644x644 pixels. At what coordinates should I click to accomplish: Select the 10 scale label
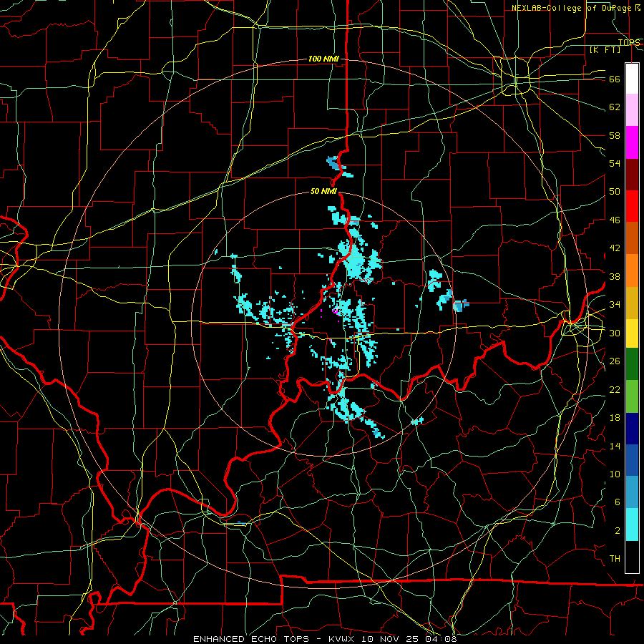(x=615, y=474)
